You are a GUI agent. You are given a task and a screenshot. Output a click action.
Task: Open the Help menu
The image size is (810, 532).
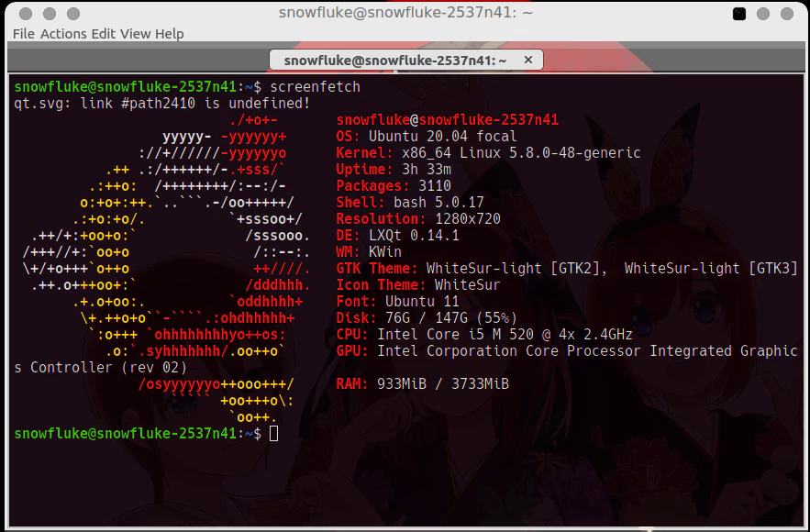coord(170,34)
